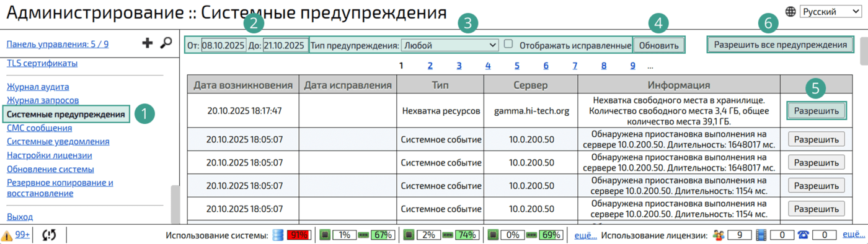Go to page 5 of warnings

[x=517, y=66]
